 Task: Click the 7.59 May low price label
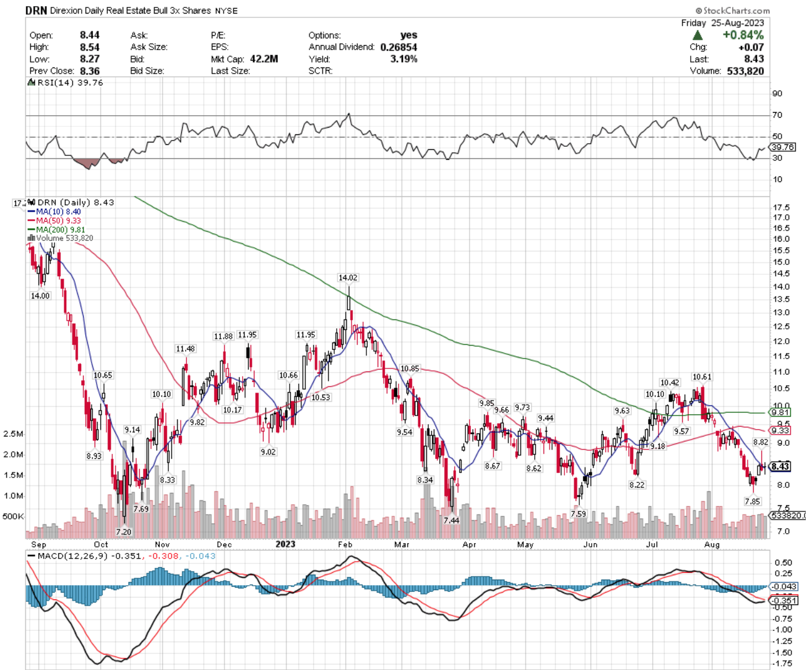(578, 514)
